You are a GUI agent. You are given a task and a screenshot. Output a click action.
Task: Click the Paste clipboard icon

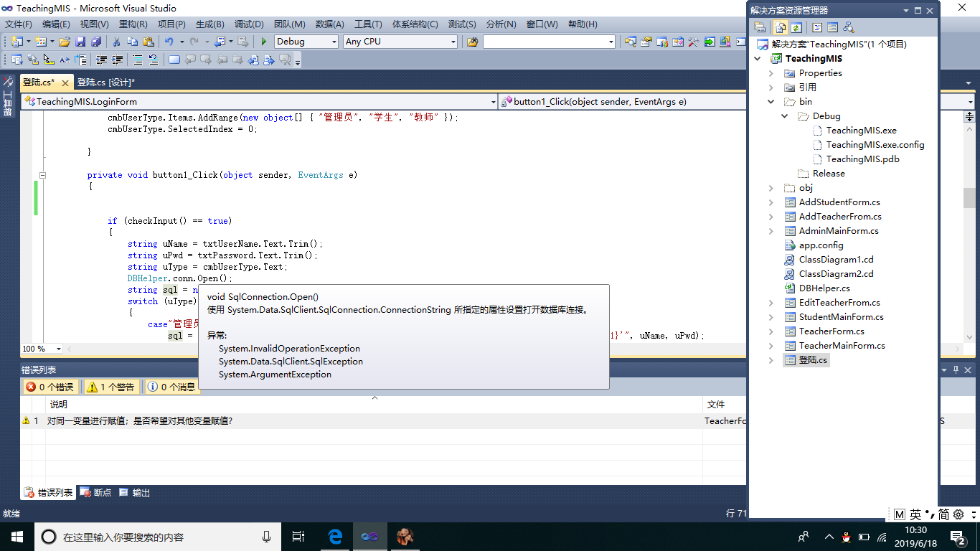tap(149, 42)
